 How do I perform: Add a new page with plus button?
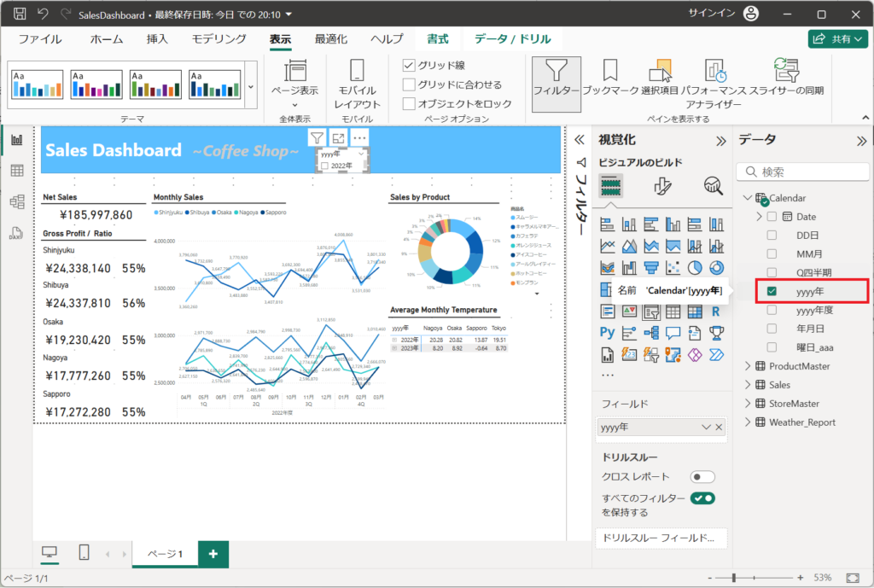213,554
